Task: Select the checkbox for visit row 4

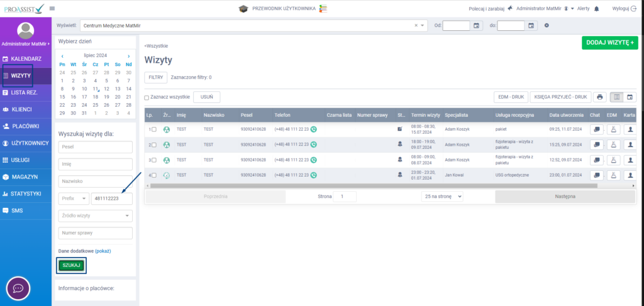Action: pyautogui.click(x=153, y=175)
